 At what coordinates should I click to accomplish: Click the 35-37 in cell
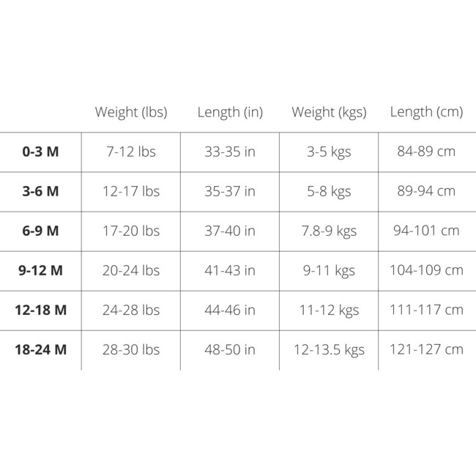coord(230,191)
